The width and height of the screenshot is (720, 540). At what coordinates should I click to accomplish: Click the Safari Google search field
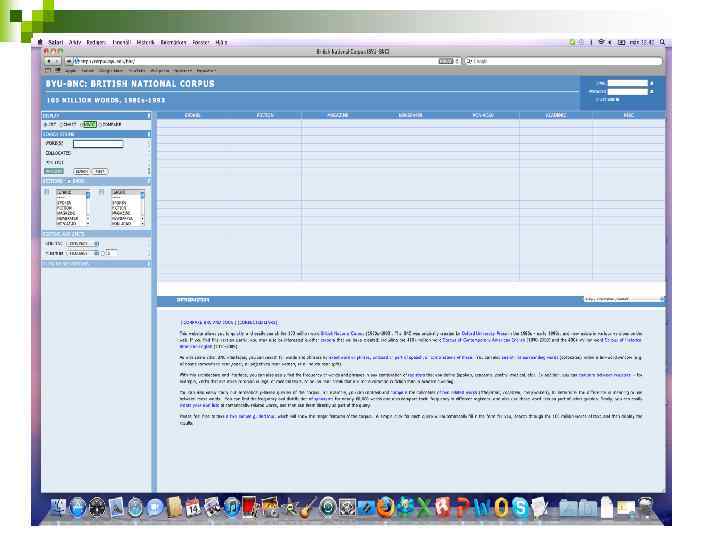pos(562,61)
